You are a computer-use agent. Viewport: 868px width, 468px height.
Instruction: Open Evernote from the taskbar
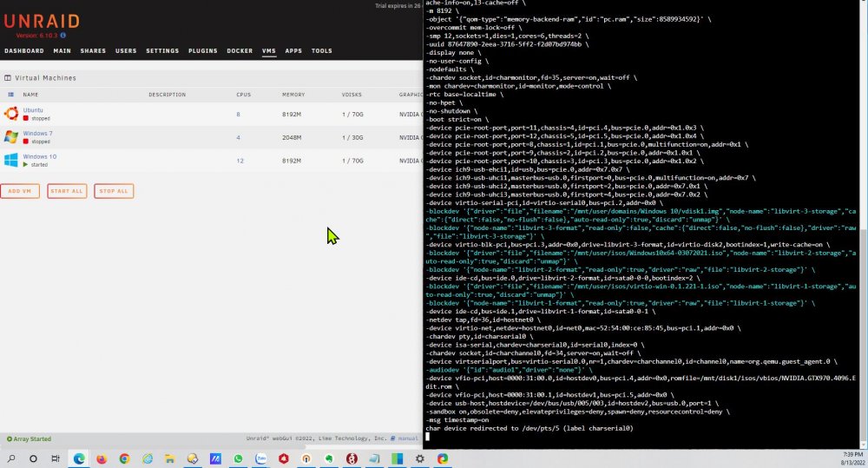click(x=329, y=458)
